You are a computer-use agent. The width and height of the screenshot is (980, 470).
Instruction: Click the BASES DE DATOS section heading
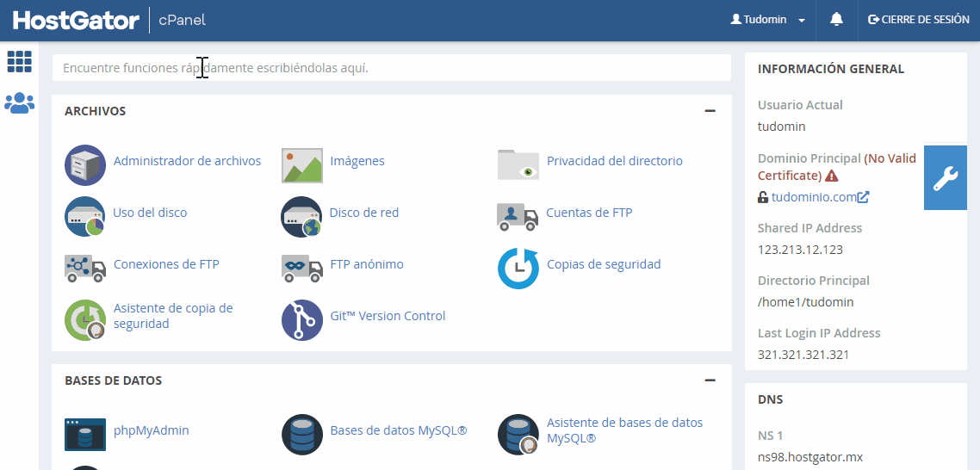(x=113, y=380)
